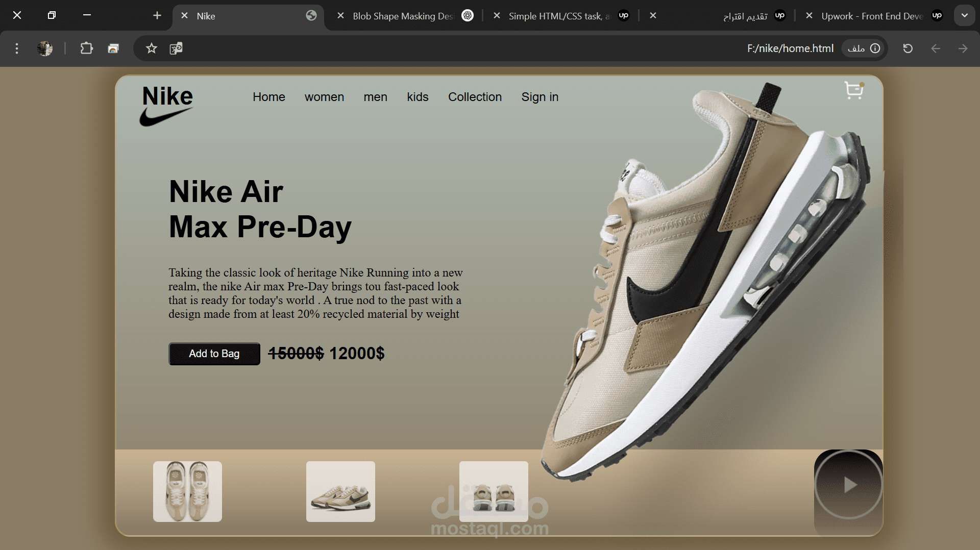Switch to the تقديم اقتراح tab

[x=718, y=16]
